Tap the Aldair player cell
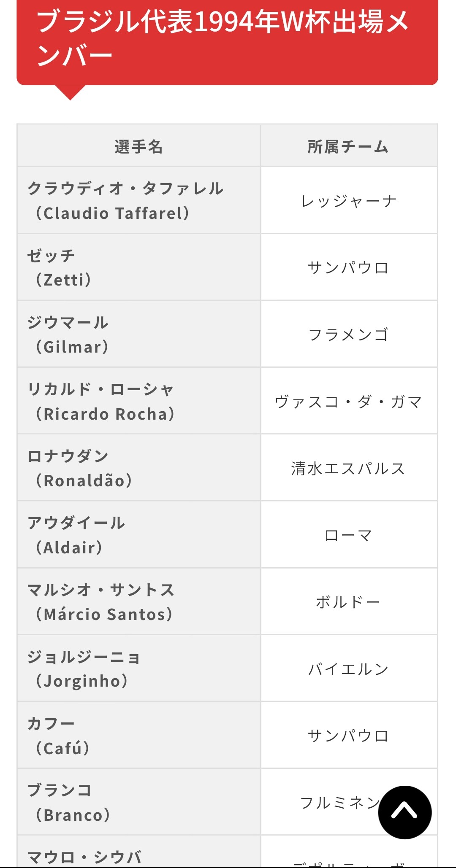Viewport: 456px width, 868px height. pos(138,535)
